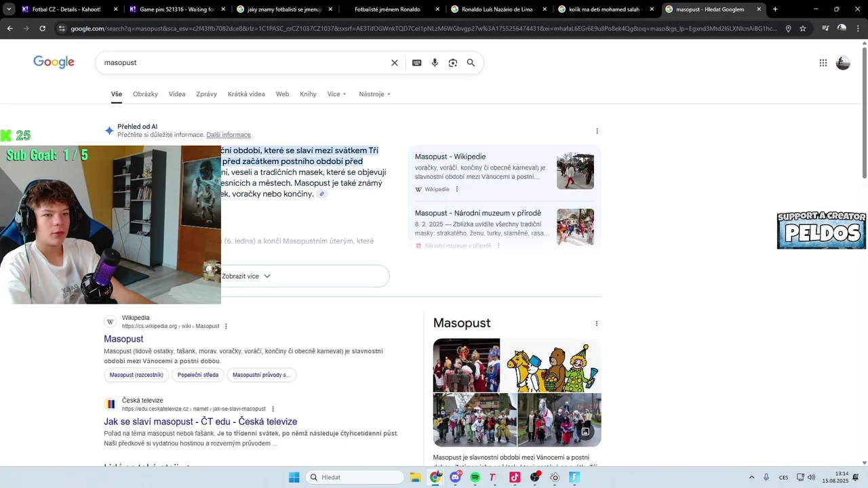
Task: Switch to the Zprávy results tab
Action: point(207,94)
